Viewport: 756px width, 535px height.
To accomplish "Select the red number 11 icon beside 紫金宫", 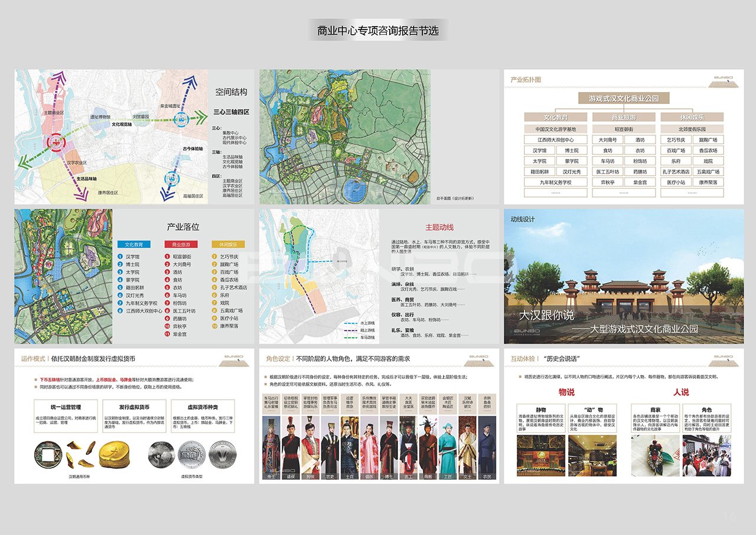I will 167,333.
